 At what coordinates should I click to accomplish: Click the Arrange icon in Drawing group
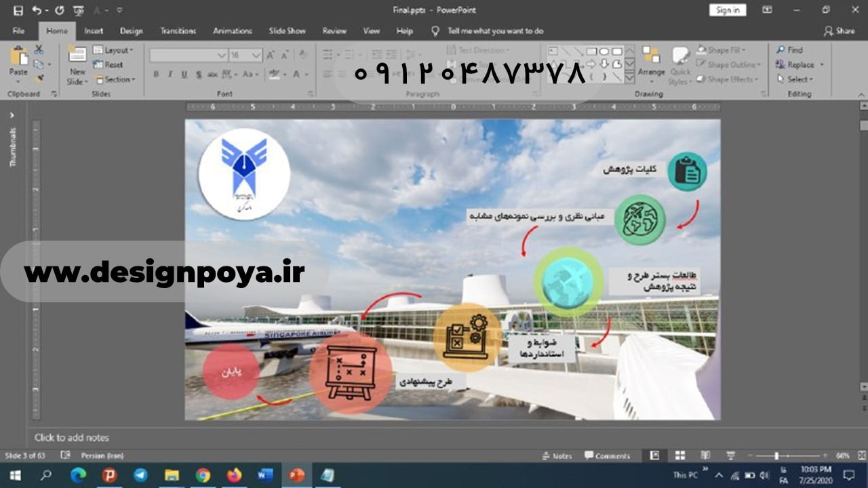tap(651, 61)
